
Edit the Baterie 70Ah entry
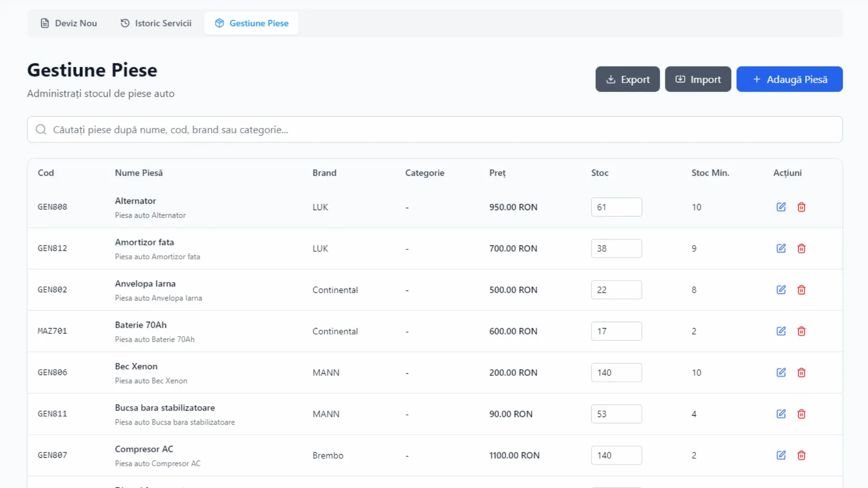pyautogui.click(x=781, y=331)
